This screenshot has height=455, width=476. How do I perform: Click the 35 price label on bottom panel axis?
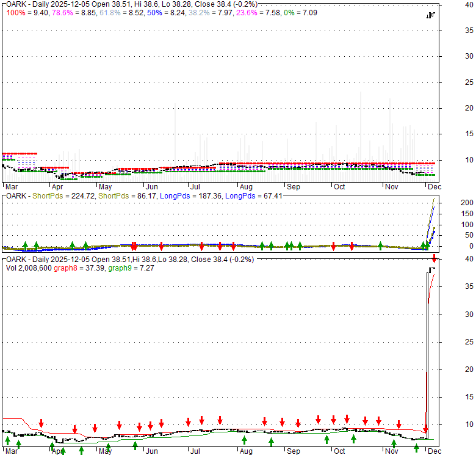point(469,286)
